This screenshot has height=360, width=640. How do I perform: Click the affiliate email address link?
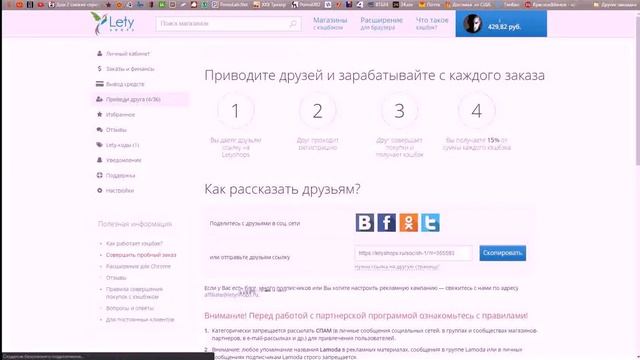[231, 294]
